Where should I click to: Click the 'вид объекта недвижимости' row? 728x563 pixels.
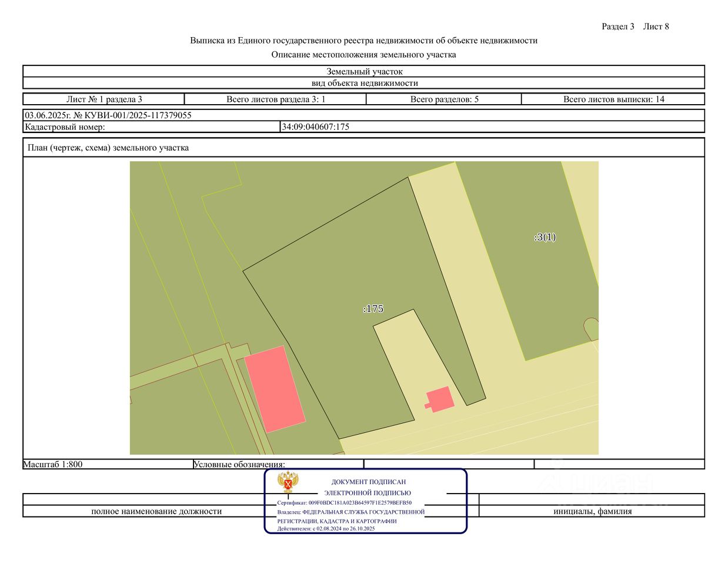(364, 83)
